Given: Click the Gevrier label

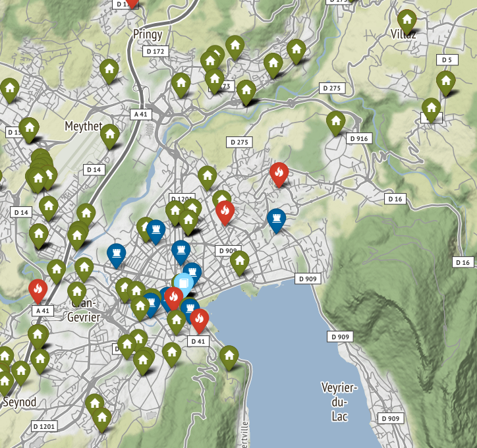Looking at the screenshot, I should click(84, 317).
